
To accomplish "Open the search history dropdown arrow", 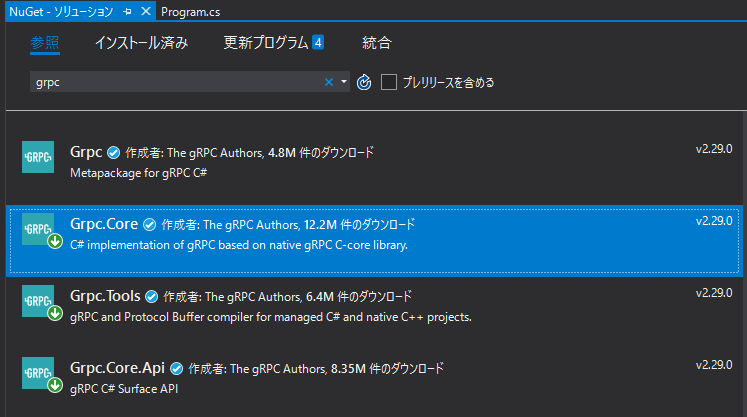I will [x=344, y=82].
